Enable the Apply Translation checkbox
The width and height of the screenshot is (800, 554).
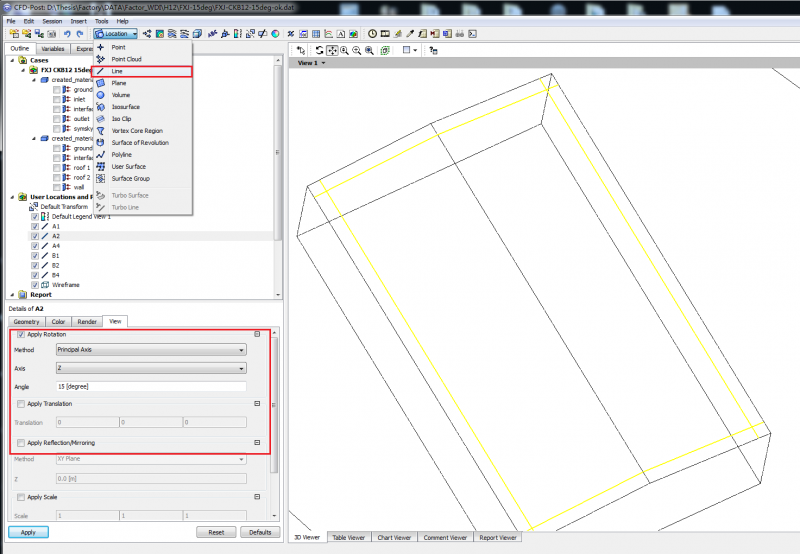(21, 404)
